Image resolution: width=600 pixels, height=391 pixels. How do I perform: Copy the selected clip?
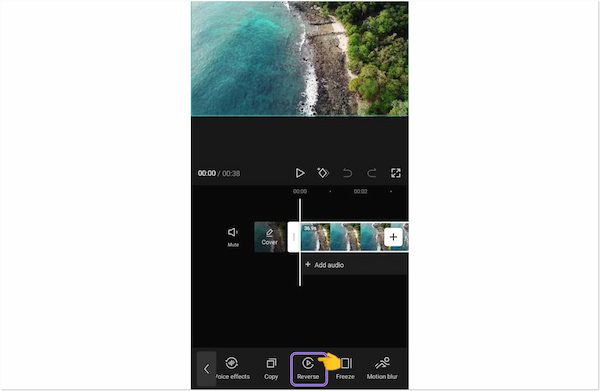coord(271,368)
